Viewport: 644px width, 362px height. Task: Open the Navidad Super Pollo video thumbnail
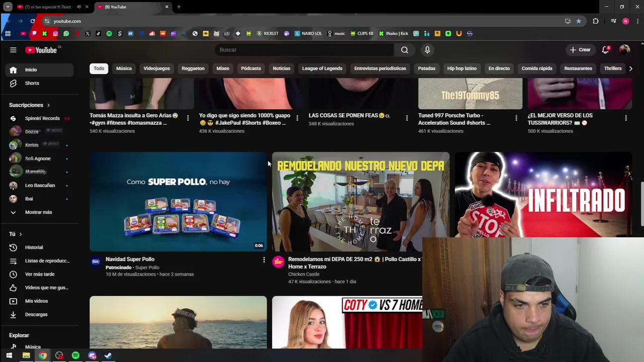pos(178,202)
